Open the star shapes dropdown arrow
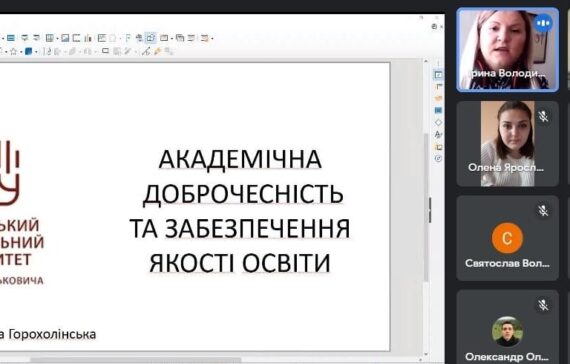570x364 pixels. pos(21,52)
